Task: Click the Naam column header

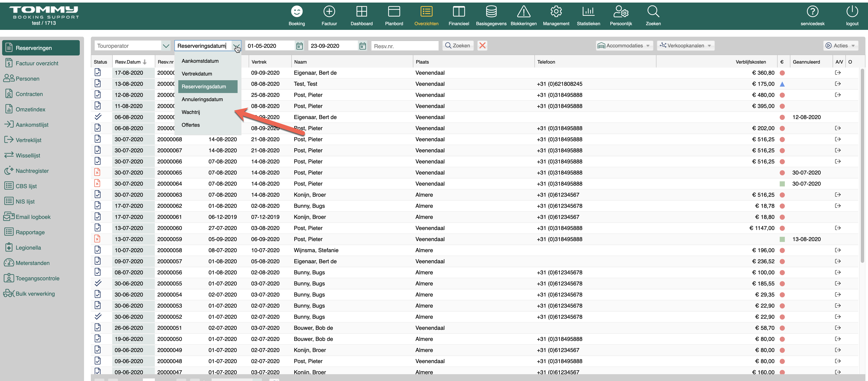Action: (352, 62)
